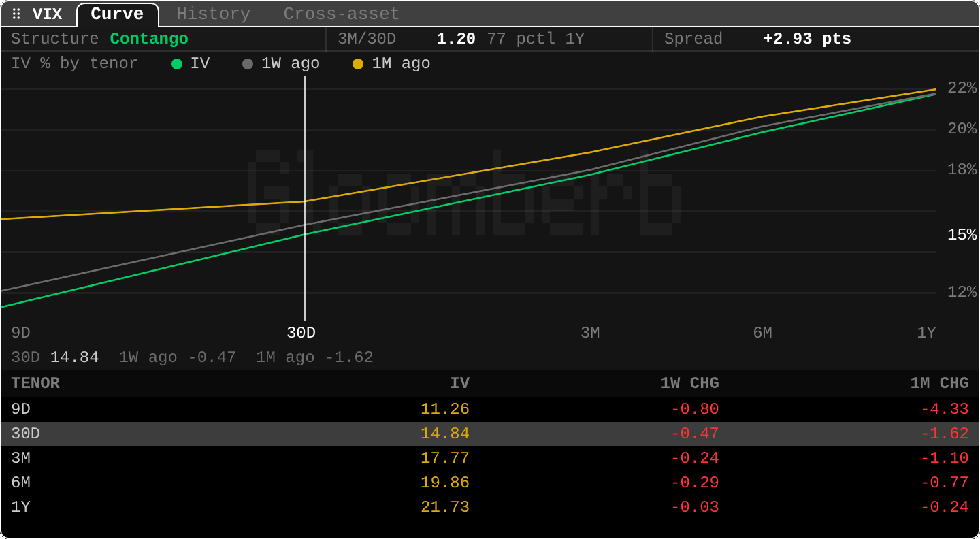Switch to the Curve tab
The image size is (980, 539).
(117, 14)
